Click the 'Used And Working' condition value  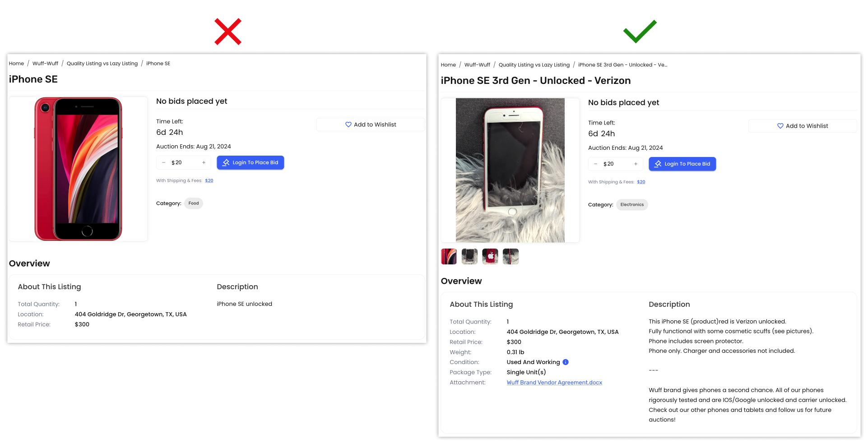pyautogui.click(x=533, y=362)
